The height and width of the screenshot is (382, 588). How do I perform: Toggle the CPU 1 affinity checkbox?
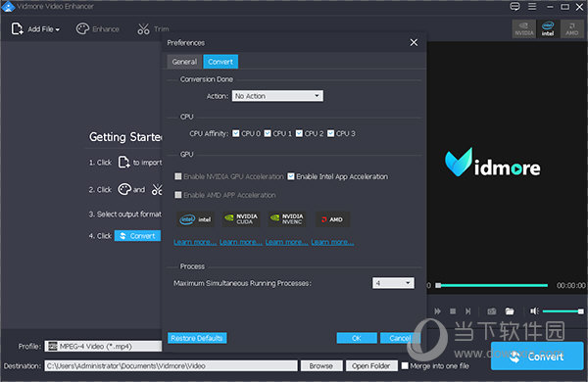268,133
